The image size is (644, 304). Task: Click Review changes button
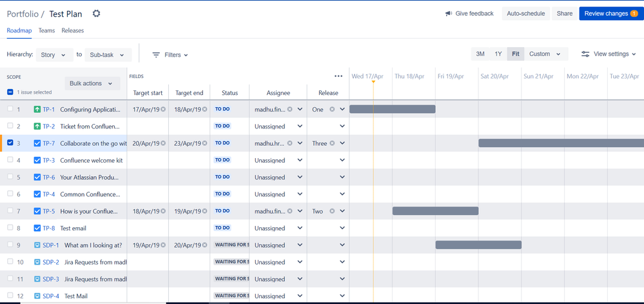point(611,14)
